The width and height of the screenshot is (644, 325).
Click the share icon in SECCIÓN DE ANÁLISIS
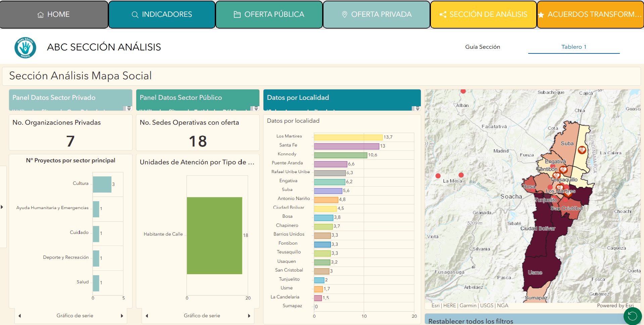pos(443,15)
